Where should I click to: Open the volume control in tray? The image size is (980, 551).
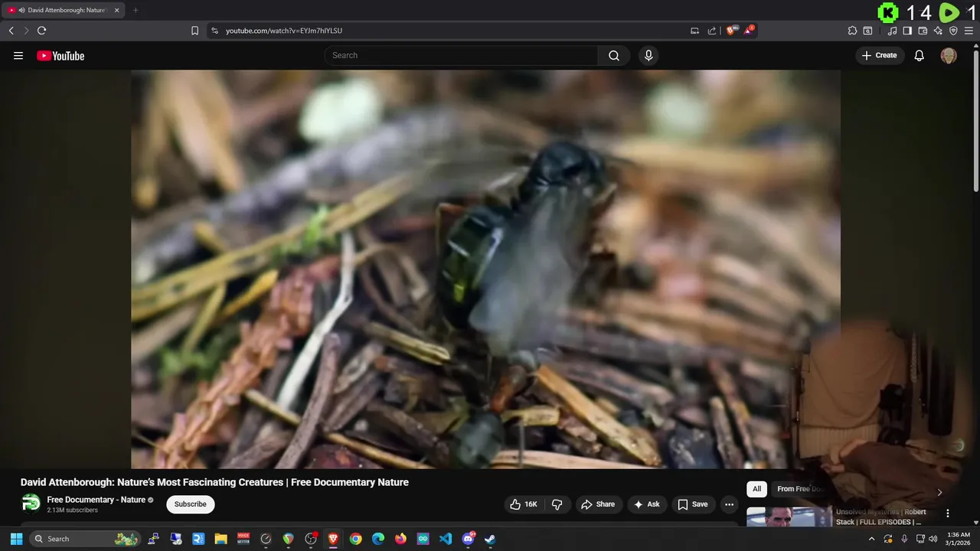[x=933, y=539]
